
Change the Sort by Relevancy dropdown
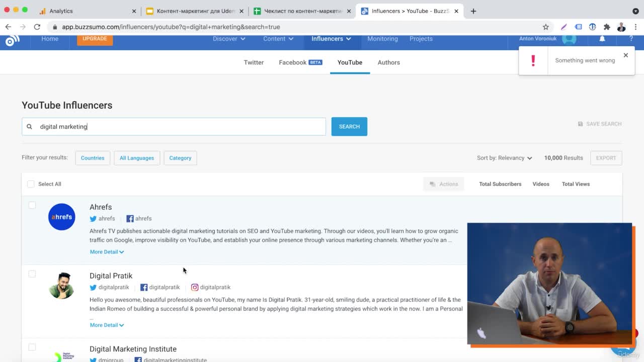505,158
